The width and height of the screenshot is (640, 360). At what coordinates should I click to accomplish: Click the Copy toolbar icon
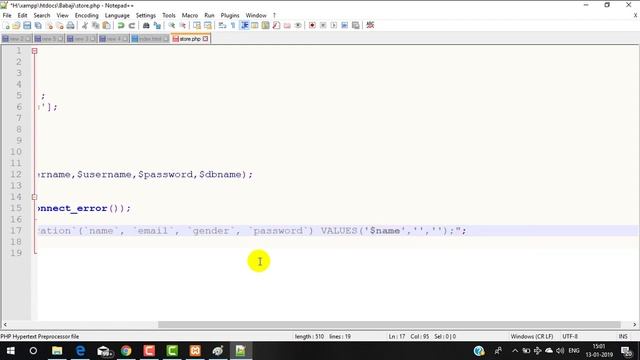coord(96,25)
